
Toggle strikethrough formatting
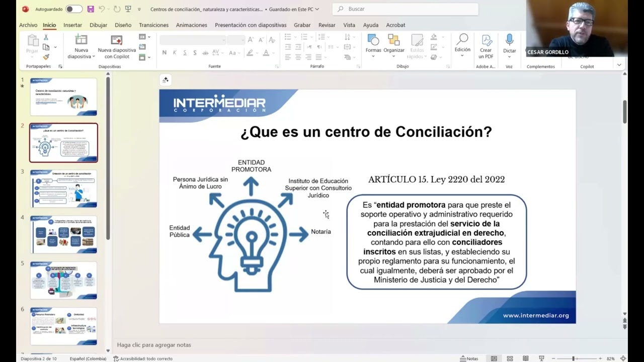(205, 53)
